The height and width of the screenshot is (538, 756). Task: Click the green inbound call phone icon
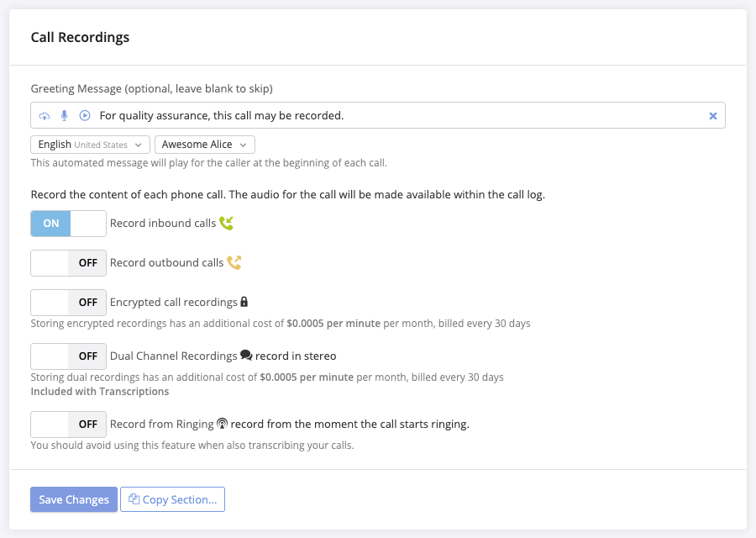point(226,223)
